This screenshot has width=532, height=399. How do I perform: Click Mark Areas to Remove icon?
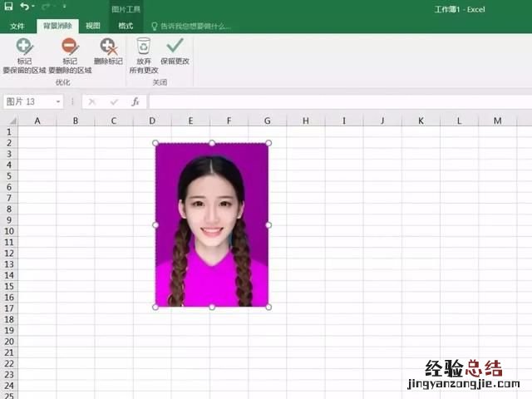(x=70, y=47)
